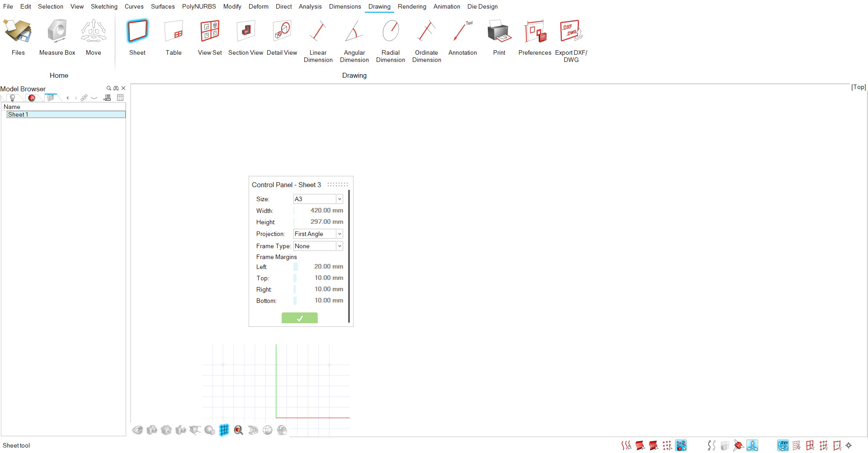Open the Rendering ribbon tab

(412, 6)
